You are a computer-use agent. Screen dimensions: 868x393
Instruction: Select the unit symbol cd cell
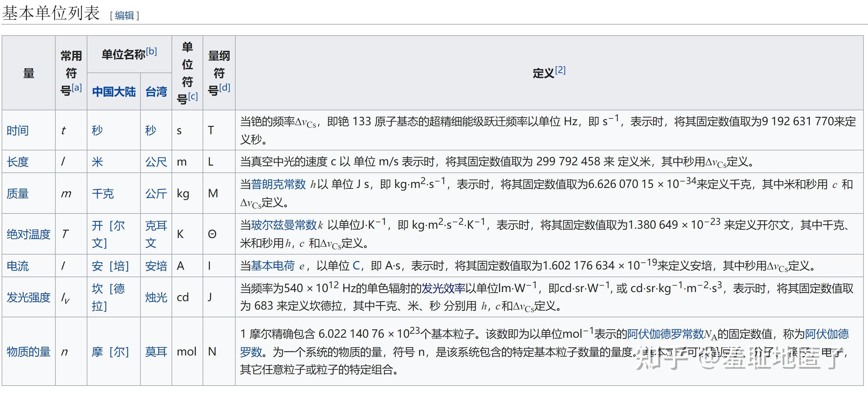click(x=187, y=297)
